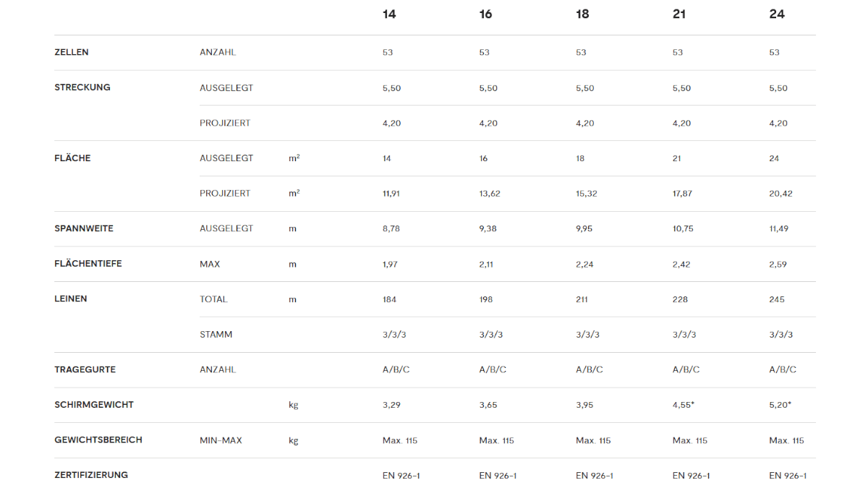Select the FLÄCHENTIEFE row label

coord(88,264)
